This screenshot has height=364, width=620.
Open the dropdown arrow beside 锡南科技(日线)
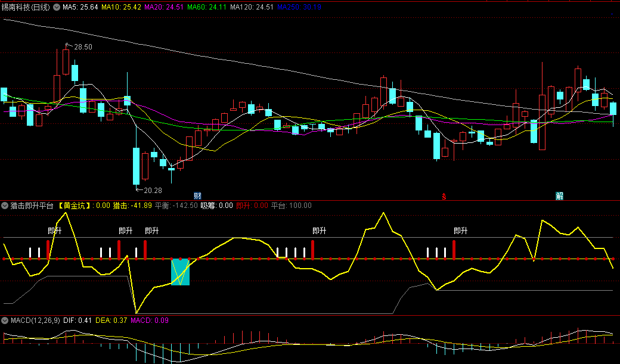(x=57, y=7)
